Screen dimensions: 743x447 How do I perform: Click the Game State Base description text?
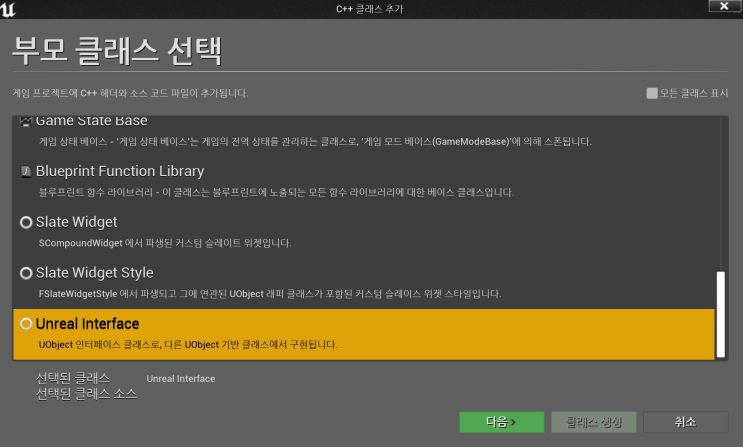[x=315, y=141]
